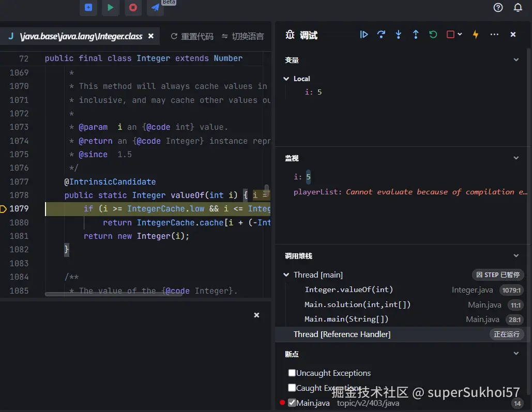Enable Caught Exceptions breakpoint checkbox
The width and height of the screenshot is (532, 412).
point(292,388)
